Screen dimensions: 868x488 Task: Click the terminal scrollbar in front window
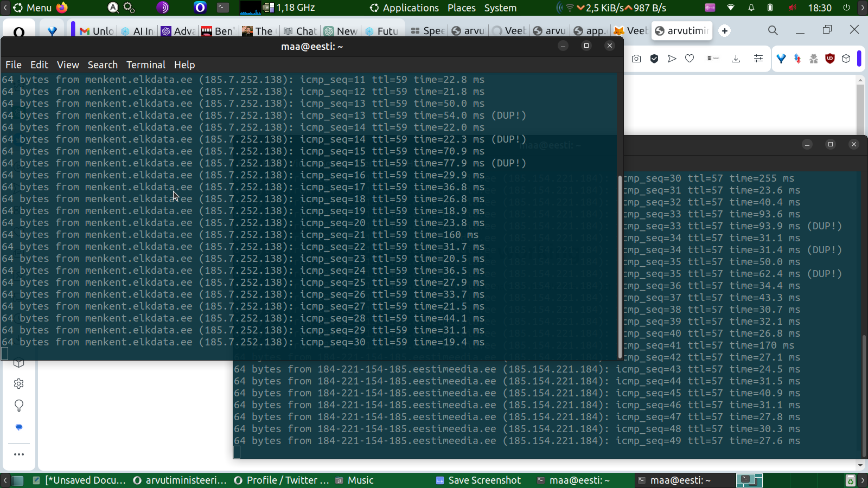click(x=620, y=267)
